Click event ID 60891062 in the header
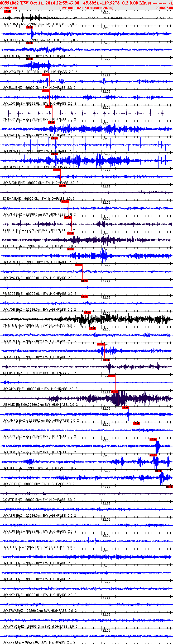The height and width of the screenshot is (644, 173). 9,3
